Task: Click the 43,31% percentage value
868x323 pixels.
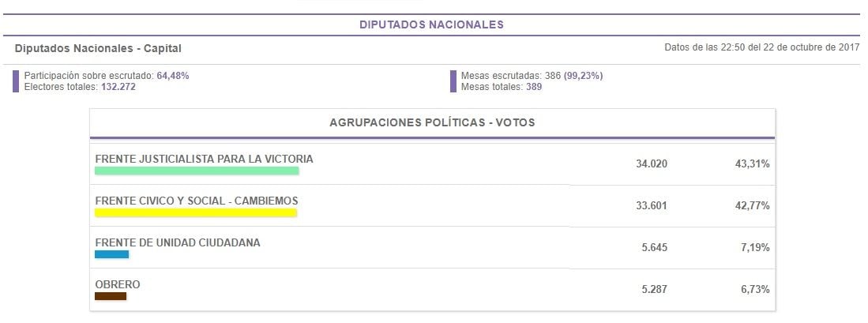Action: tap(752, 164)
